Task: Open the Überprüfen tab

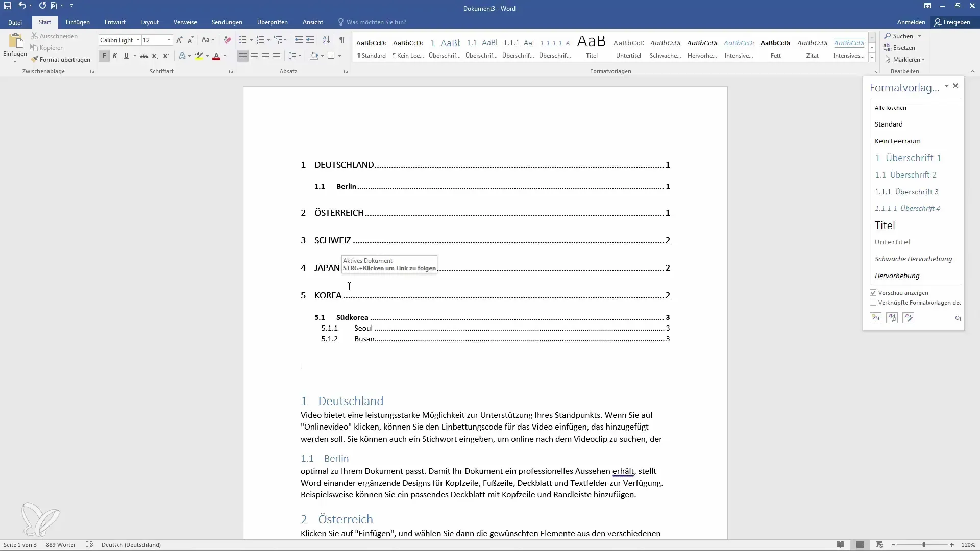Action: (x=273, y=22)
